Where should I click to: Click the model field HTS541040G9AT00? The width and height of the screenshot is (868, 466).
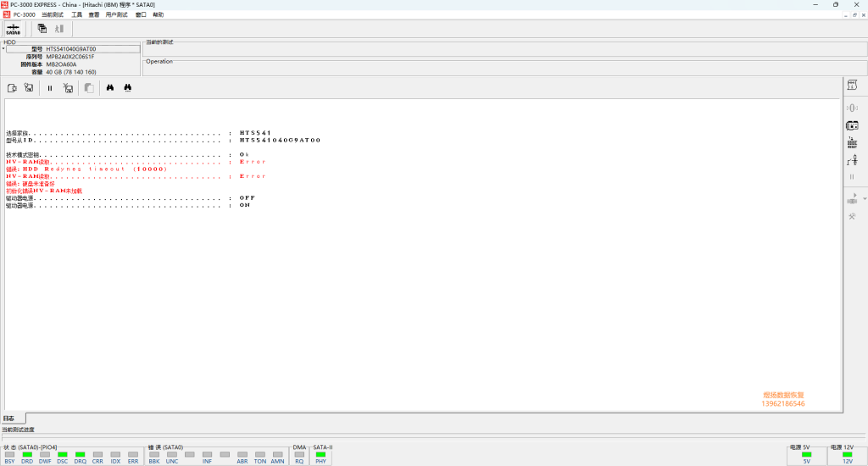[73, 48]
